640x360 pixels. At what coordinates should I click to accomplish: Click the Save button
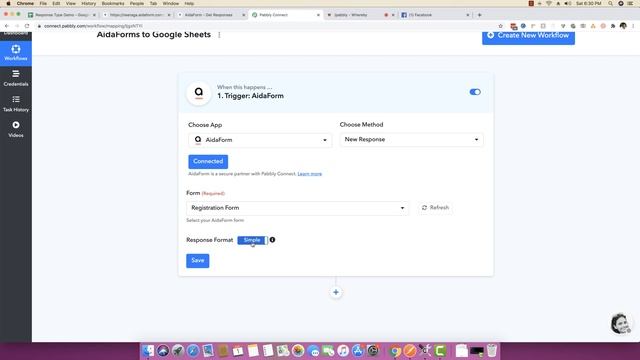click(198, 260)
